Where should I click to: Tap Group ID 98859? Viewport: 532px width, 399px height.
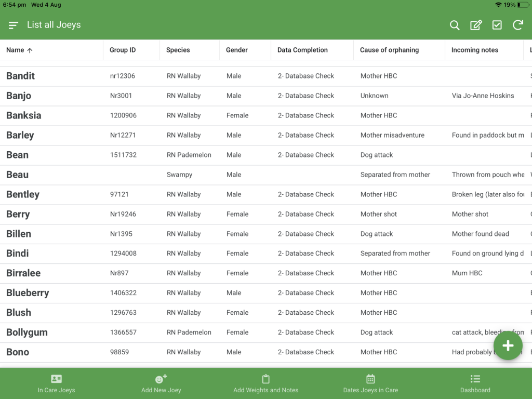119,352
